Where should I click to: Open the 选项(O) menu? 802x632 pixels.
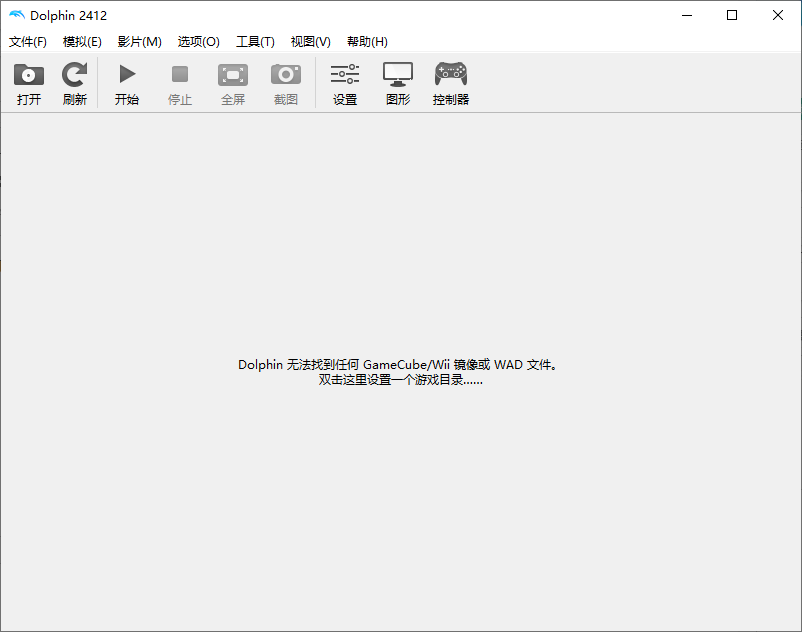click(198, 41)
